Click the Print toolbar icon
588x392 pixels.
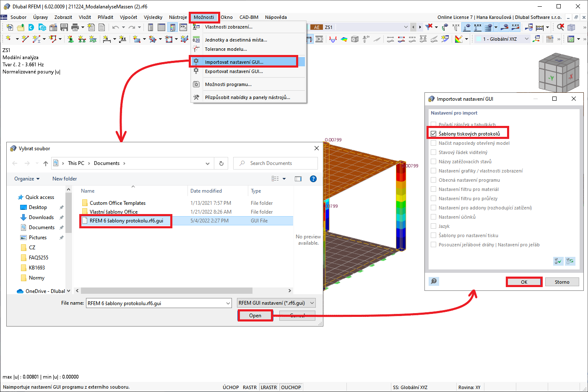(x=75, y=27)
